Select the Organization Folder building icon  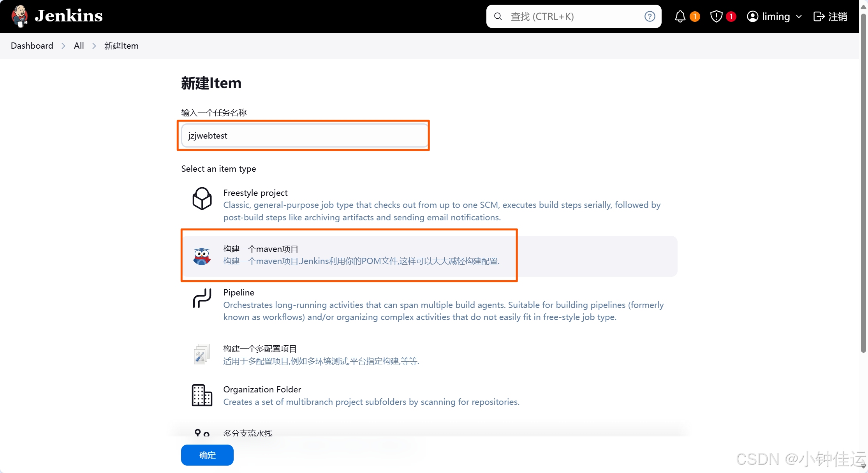coord(202,395)
